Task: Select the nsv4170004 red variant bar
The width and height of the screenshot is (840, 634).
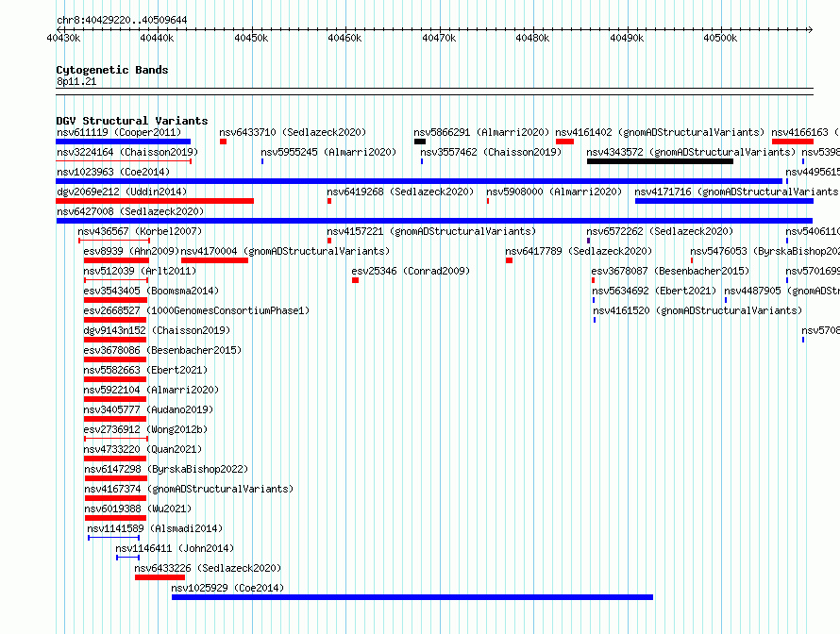Action: click(215, 260)
